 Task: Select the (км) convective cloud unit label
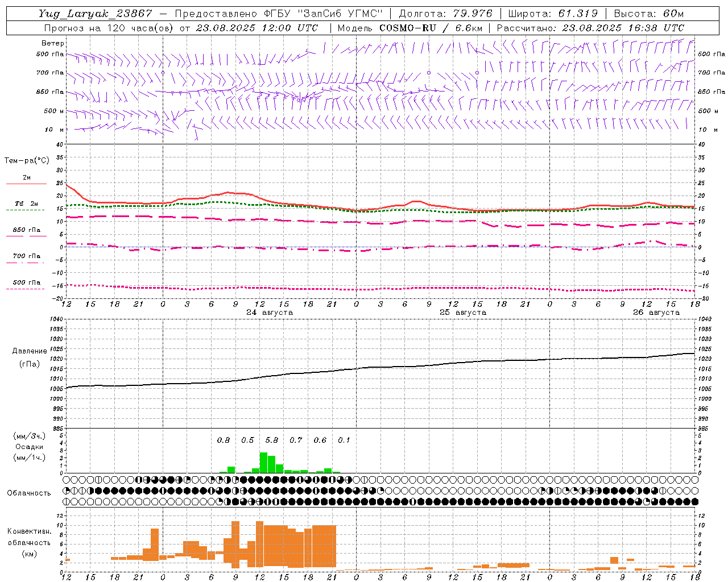(x=29, y=554)
